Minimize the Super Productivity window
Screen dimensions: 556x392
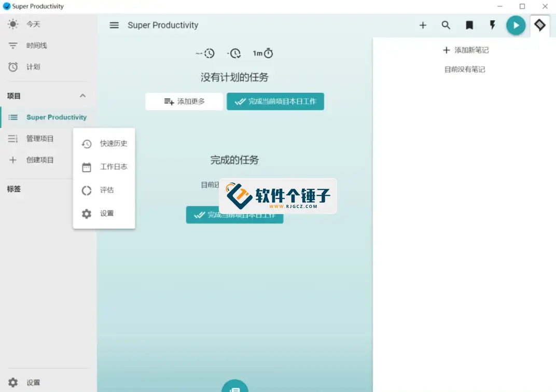click(500, 6)
